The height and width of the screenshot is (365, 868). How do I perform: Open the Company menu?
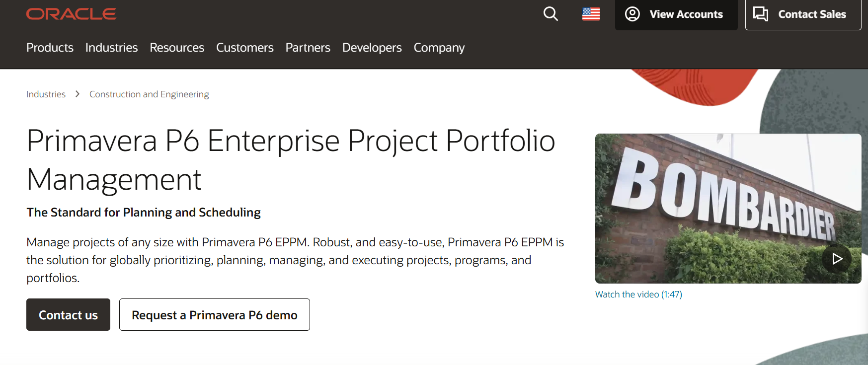[x=439, y=48]
